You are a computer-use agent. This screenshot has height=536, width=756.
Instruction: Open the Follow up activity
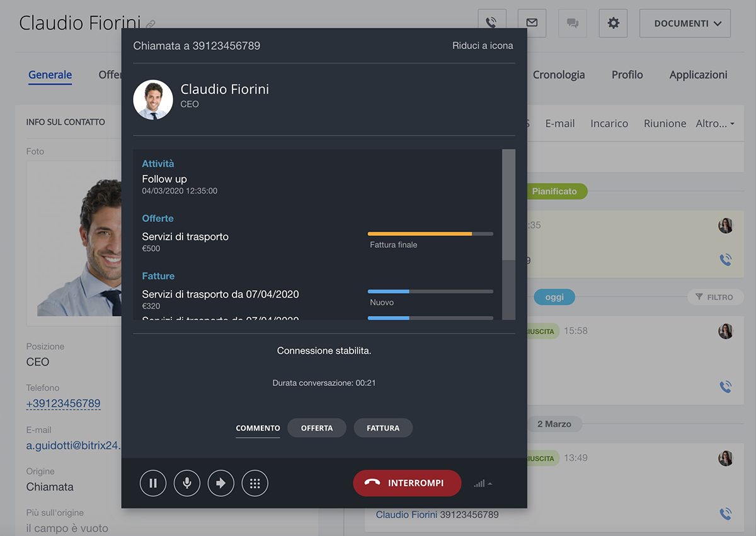pos(164,179)
